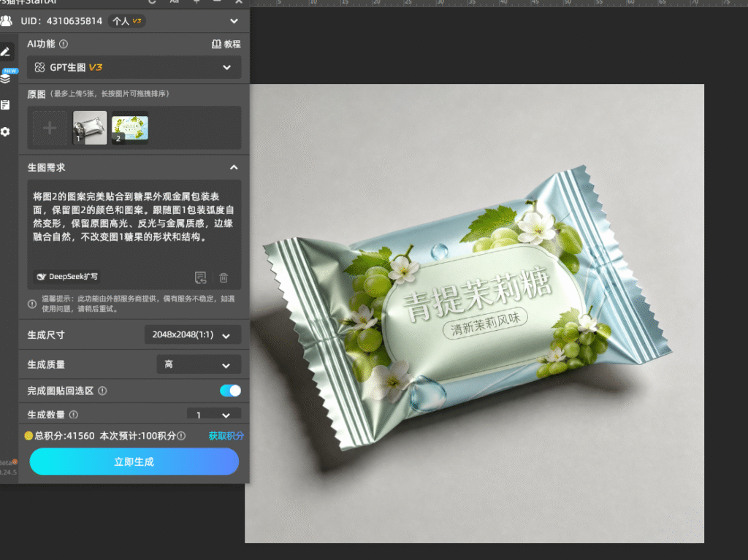Click the user account avatar icon
The width and height of the screenshot is (748, 560).
6,21
